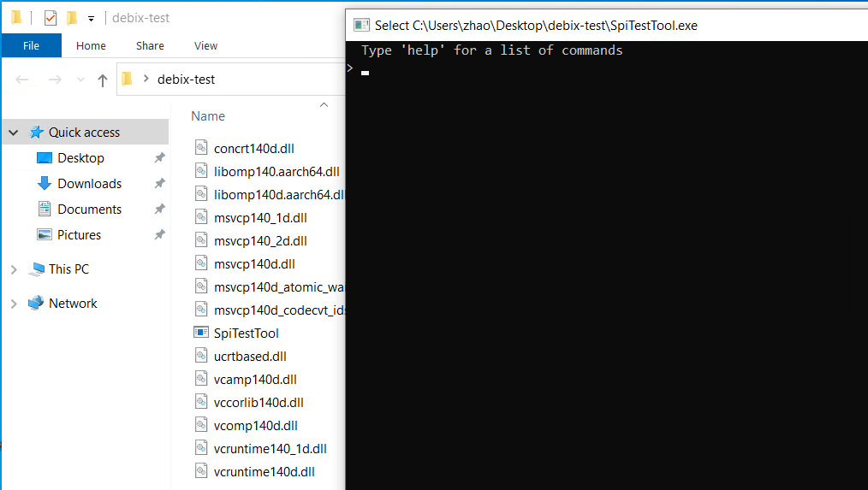Click the New folder icon in title bar
Screen dimensions: 868x490
(72, 18)
